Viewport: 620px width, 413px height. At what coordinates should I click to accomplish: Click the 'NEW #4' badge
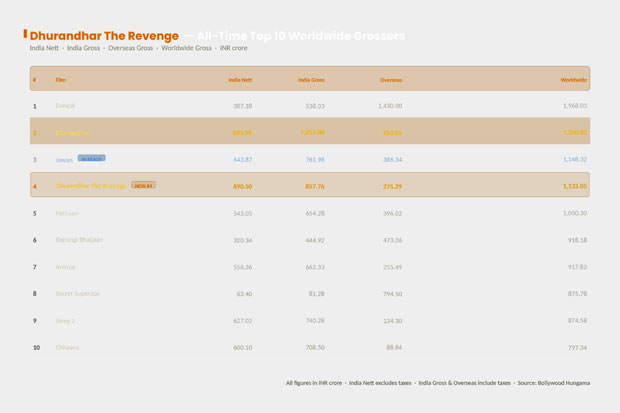click(144, 185)
